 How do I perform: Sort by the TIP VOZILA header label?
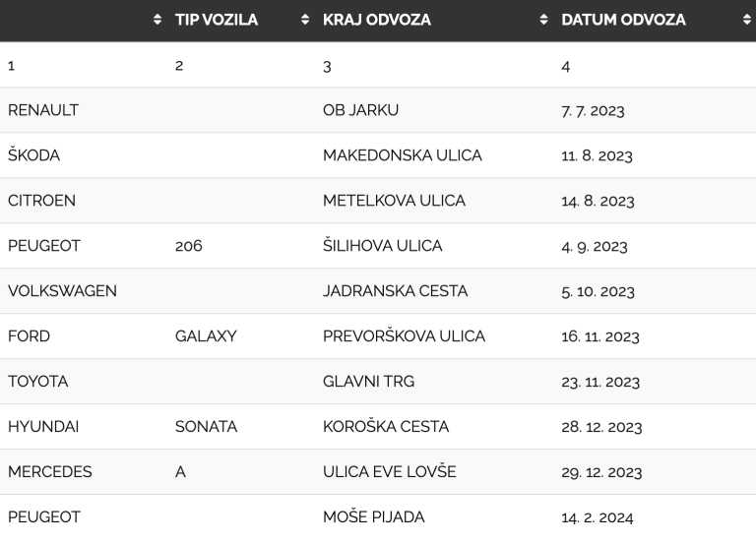tap(216, 20)
